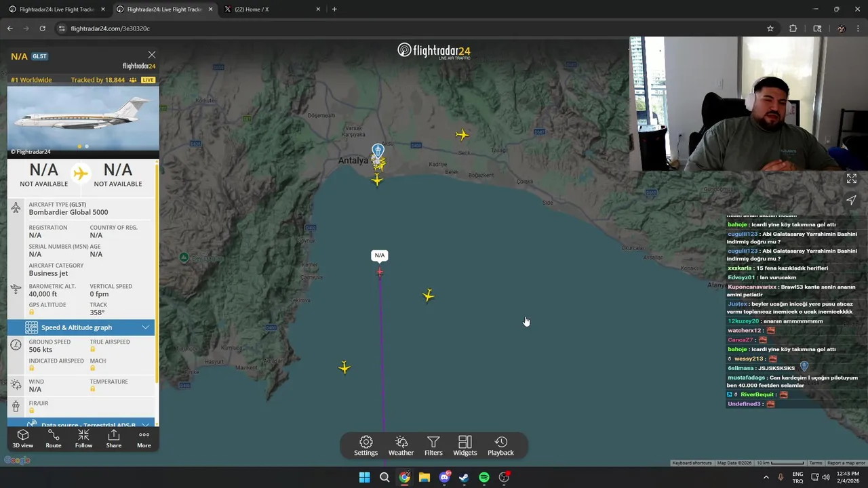Click the #1 Worldwide ranking label
Viewport: 868px width, 488px height.
pos(31,80)
